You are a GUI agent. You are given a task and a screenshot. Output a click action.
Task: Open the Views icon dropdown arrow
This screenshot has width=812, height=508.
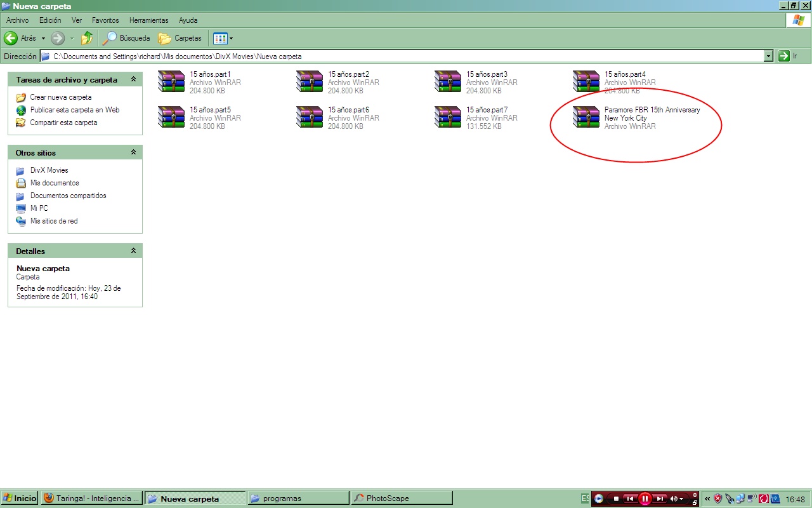click(231, 38)
